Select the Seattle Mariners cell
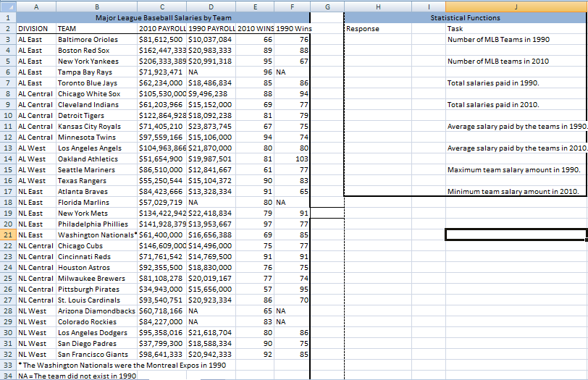Viewport: 588px width, 380px height. click(x=97, y=170)
